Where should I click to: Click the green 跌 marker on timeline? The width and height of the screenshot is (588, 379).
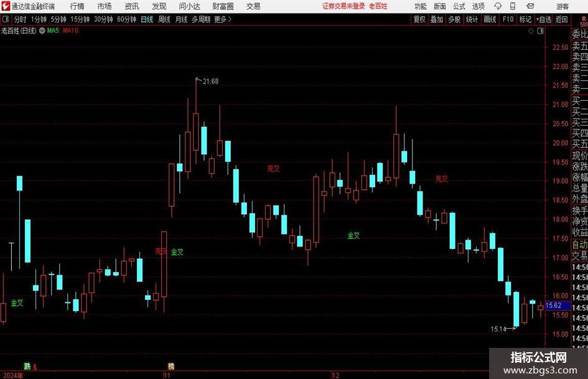[27, 366]
